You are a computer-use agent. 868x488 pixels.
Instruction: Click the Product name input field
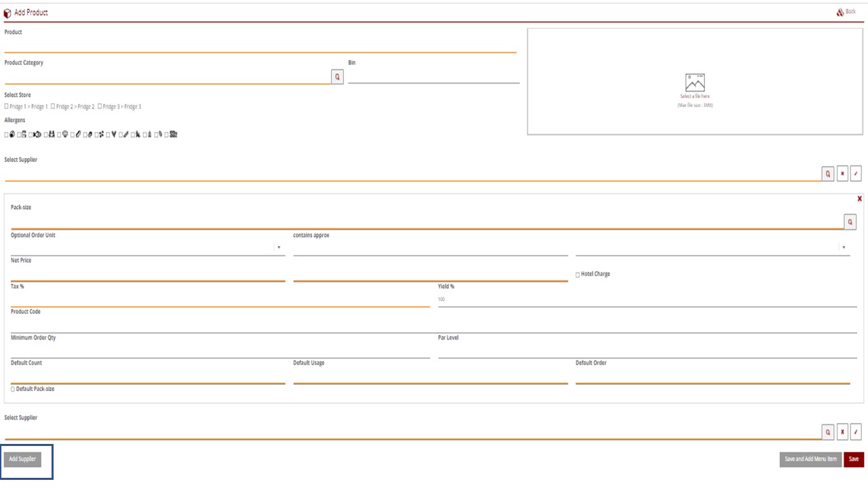[x=260, y=45]
